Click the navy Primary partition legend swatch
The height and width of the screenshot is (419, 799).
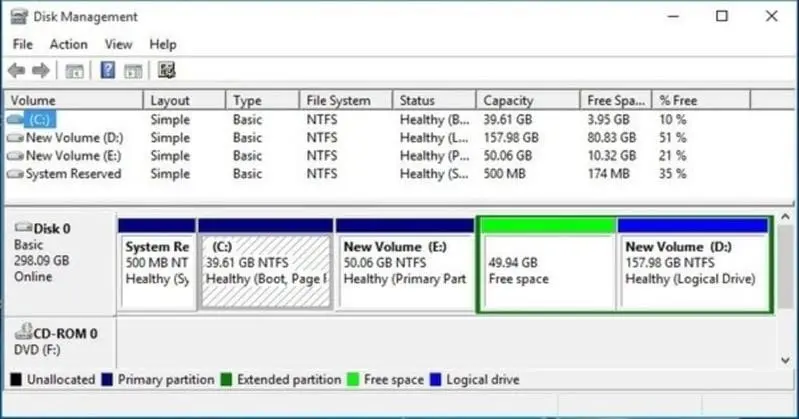tap(107, 380)
